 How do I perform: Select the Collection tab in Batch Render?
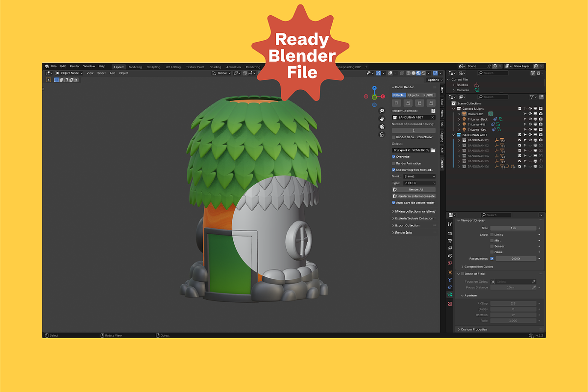coord(399,95)
